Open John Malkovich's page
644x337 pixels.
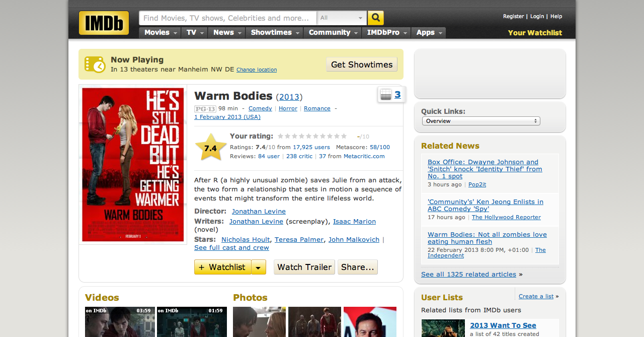pos(354,240)
